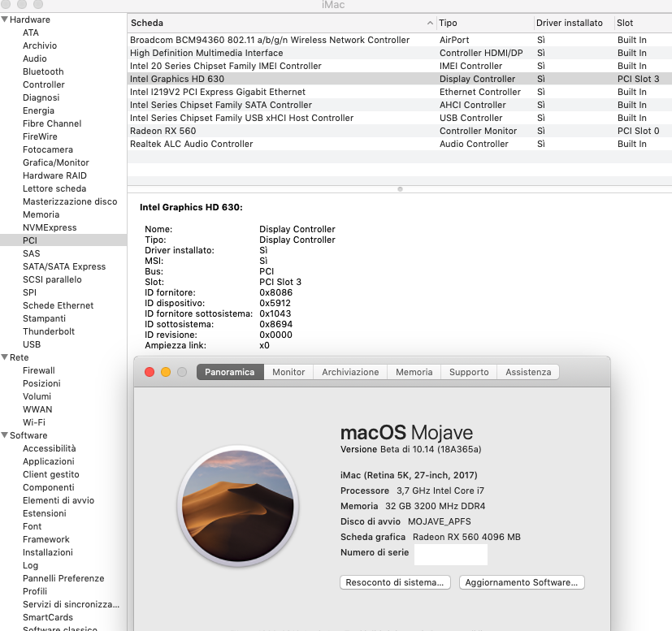Click the split view divider handle
The width and height of the screenshot is (672, 631).
400,189
